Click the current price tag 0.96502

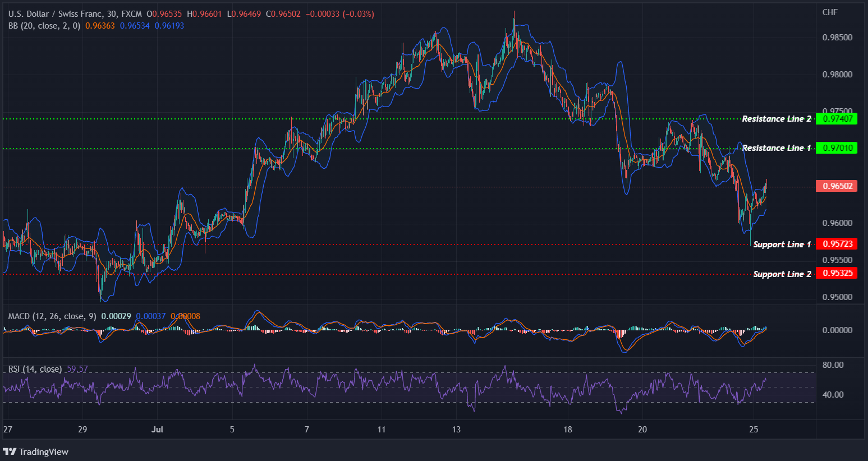pyautogui.click(x=837, y=186)
